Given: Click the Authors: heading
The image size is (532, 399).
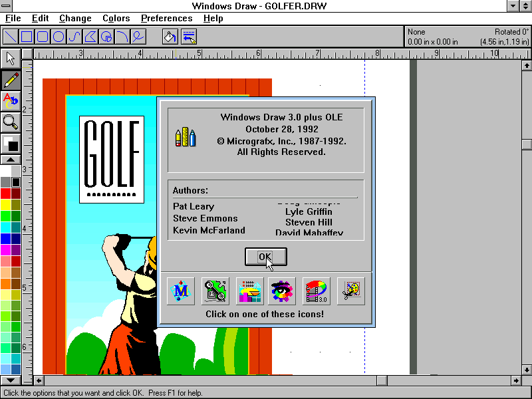Looking at the screenshot, I should pyautogui.click(x=190, y=190).
